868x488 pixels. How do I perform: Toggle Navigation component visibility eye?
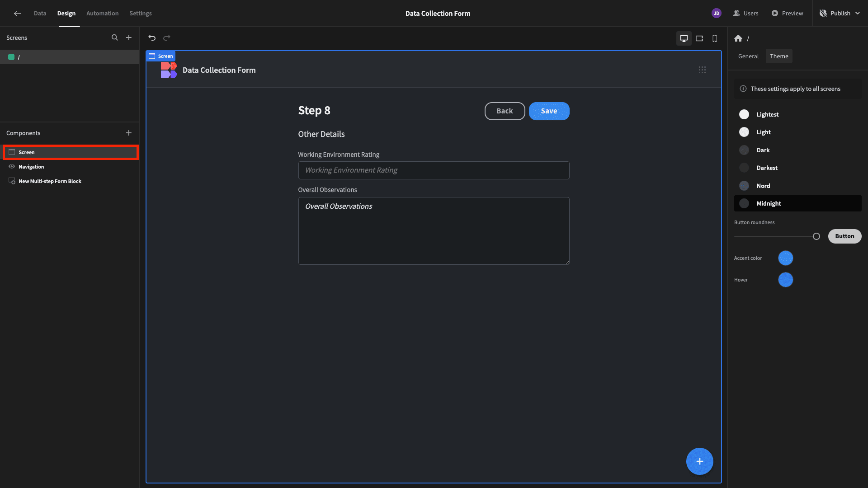coord(12,167)
